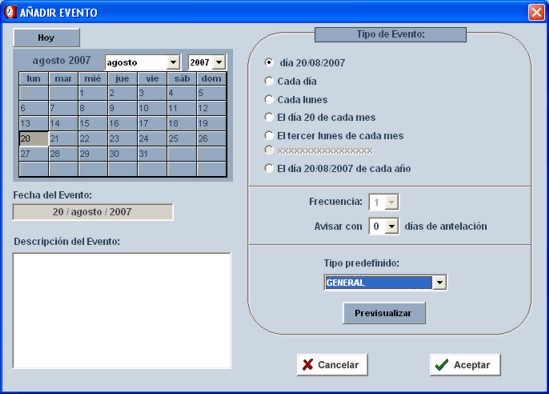
Task: Click in the 'Descripción del Evento' text area
Action: click(122, 310)
